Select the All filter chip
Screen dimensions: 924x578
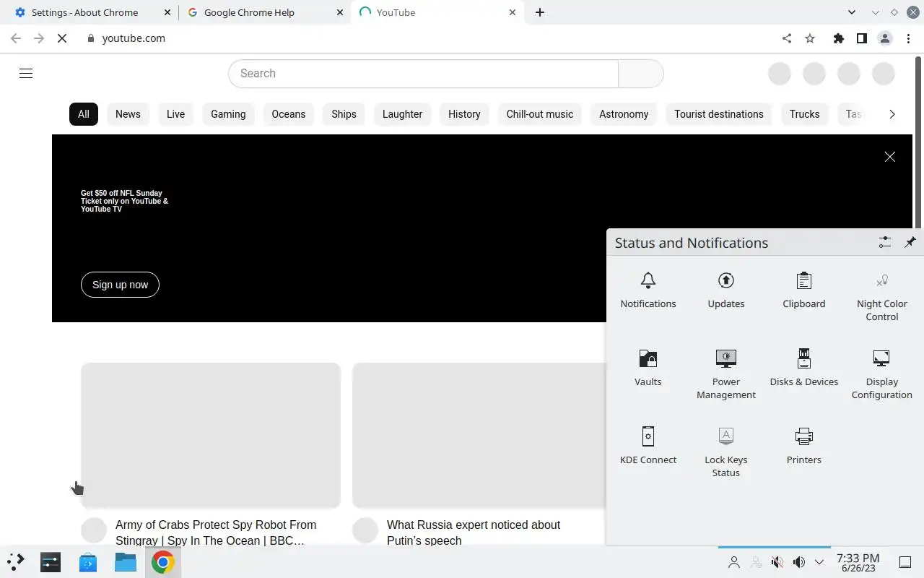[x=84, y=114]
